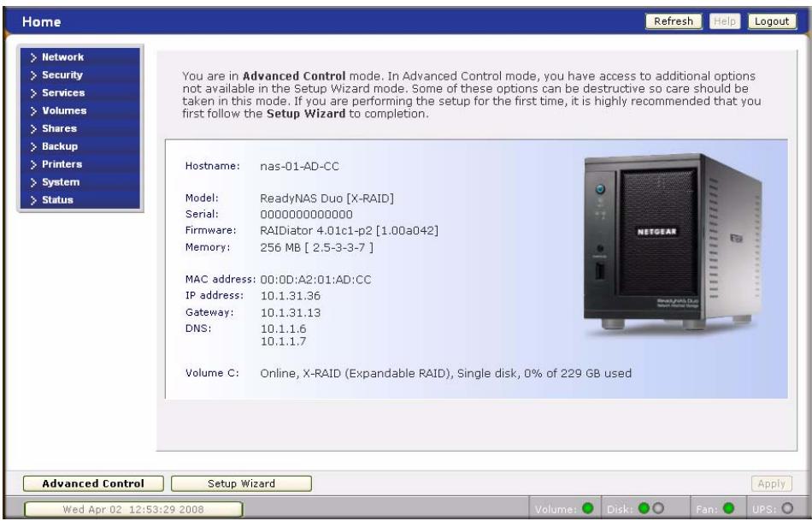Click the Volume C status line
The height and width of the screenshot is (521, 812).
[445, 374]
